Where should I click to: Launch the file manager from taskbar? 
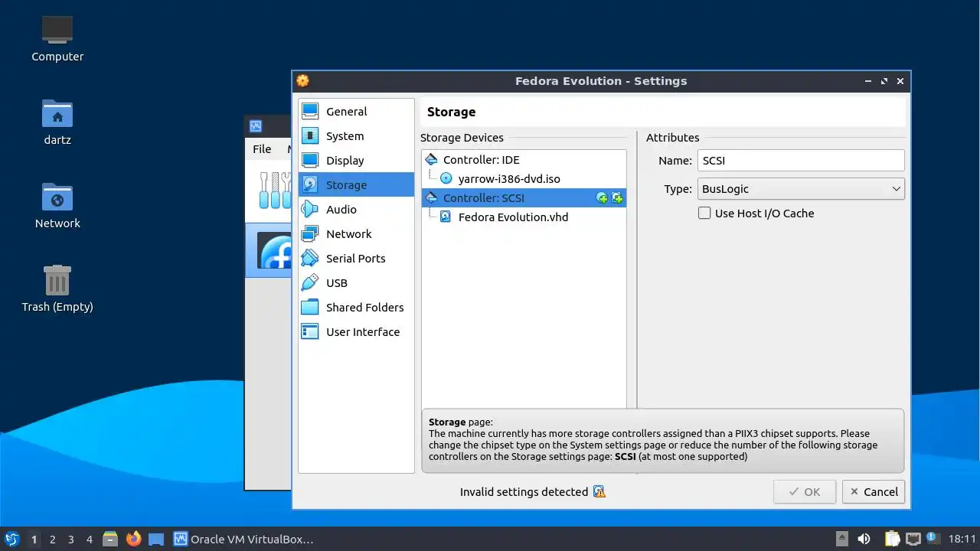(x=110, y=539)
